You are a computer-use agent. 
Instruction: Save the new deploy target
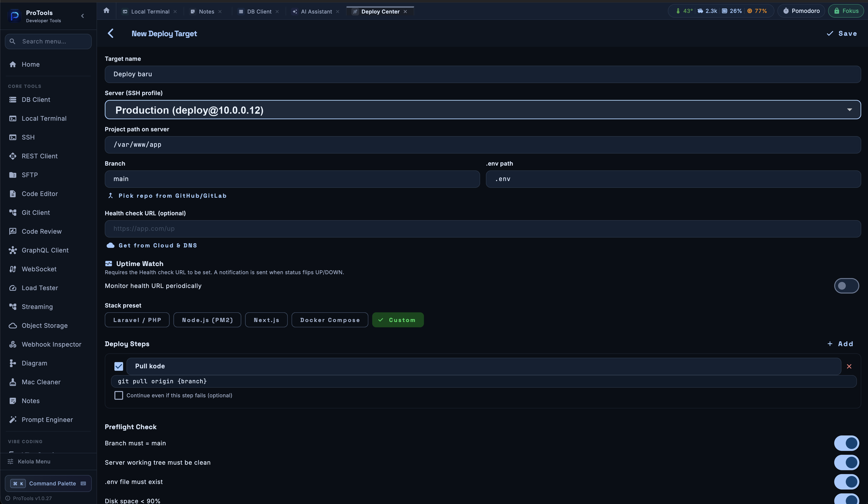point(842,33)
